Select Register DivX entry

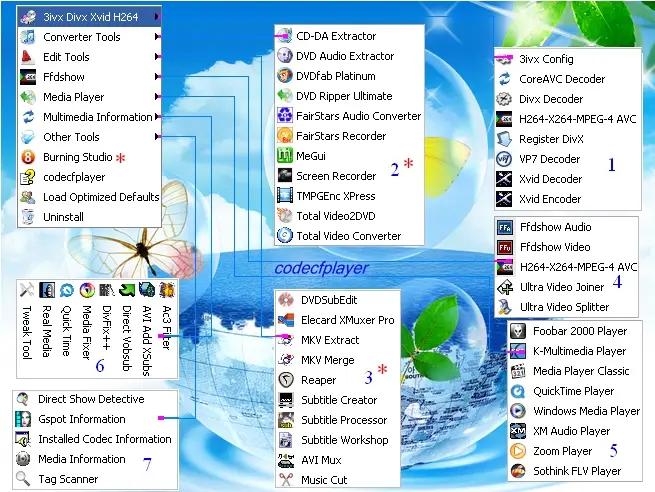pyautogui.click(x=568, y=139)
